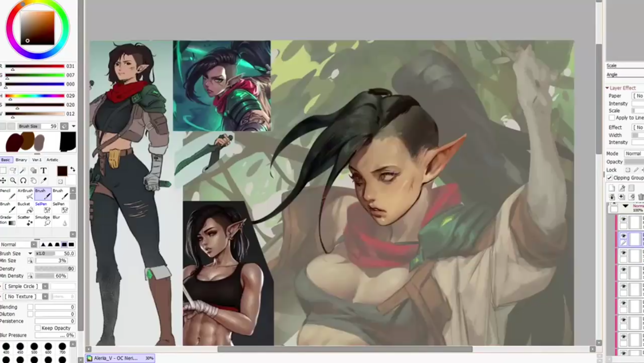Open the No Texture dropdown
This screenshot has height=363, width=644.
point(26,296)
